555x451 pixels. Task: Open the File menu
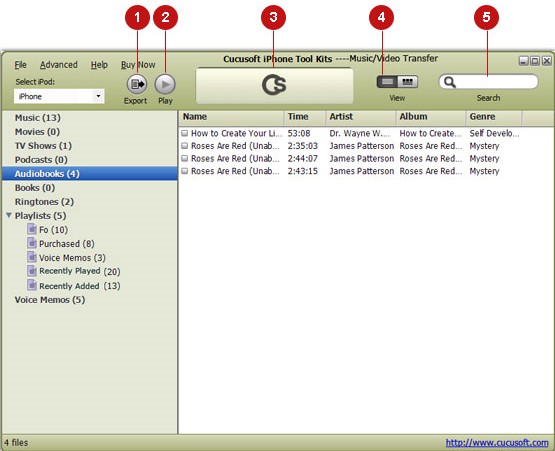20,65
